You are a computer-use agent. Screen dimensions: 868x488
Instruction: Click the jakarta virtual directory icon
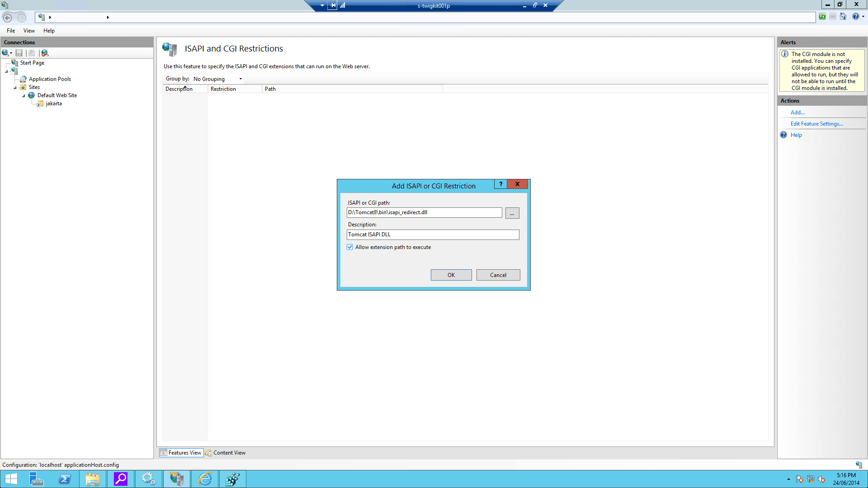(x=40, y=103)
